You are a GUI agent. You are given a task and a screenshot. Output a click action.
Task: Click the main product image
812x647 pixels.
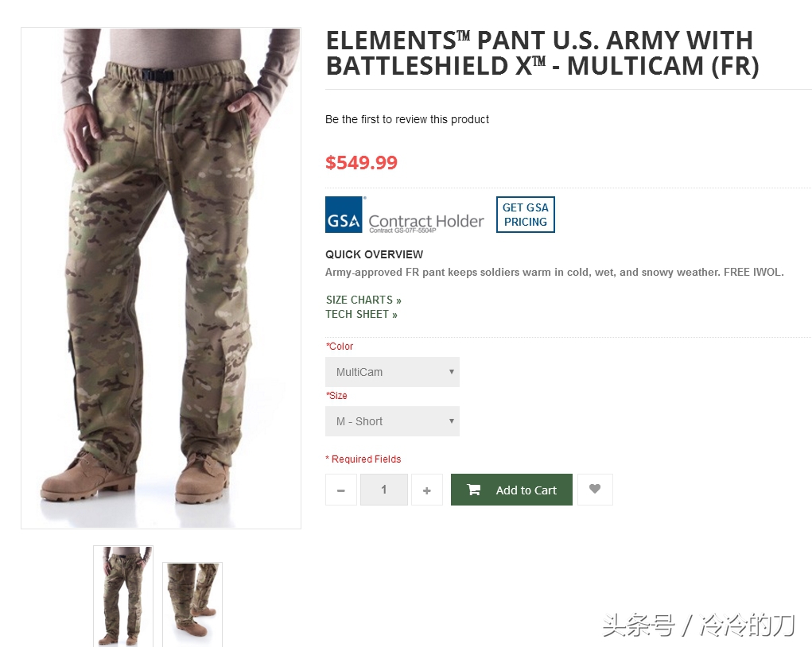pos(161,278)
